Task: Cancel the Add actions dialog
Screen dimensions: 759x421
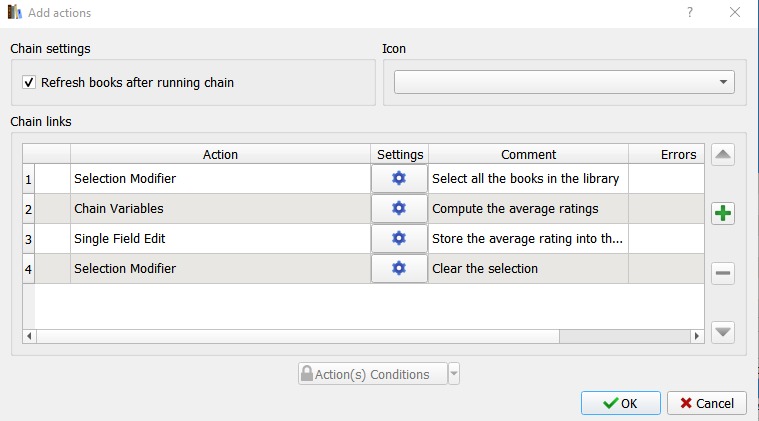Action: [x=707, y=403]
